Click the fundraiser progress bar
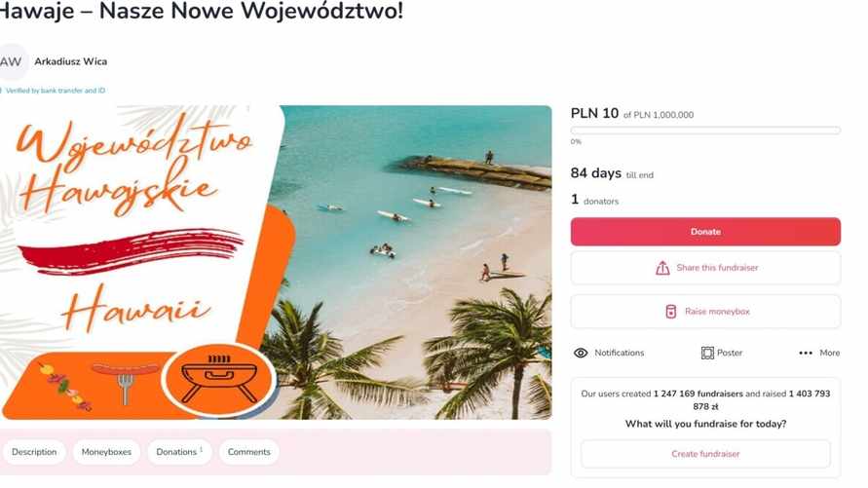 [x=705, y=131]
